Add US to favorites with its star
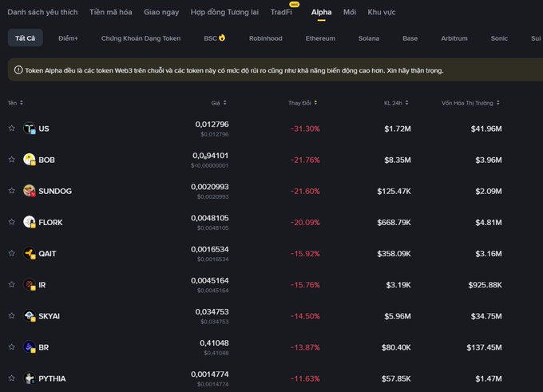 click(12, 128)
